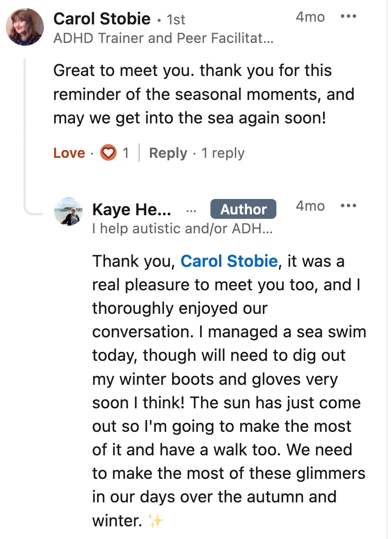Click the ADHD Trainer and Peer Facilitat... headline
This screenshot has height=539, width=392.
click(163, 38)
